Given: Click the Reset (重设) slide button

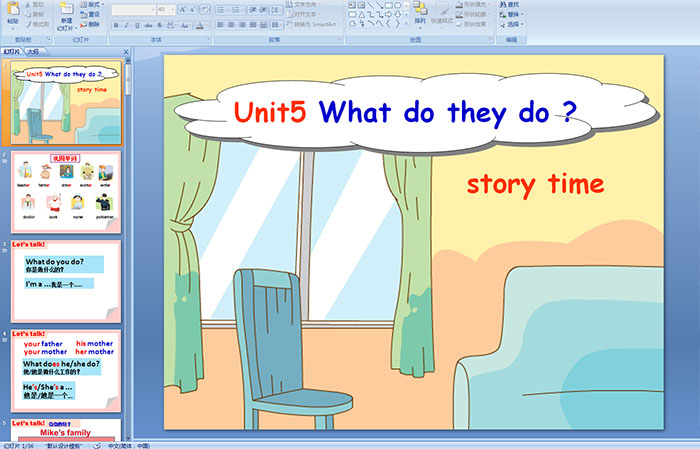Looking at the screenshot, I should (90, 14).
